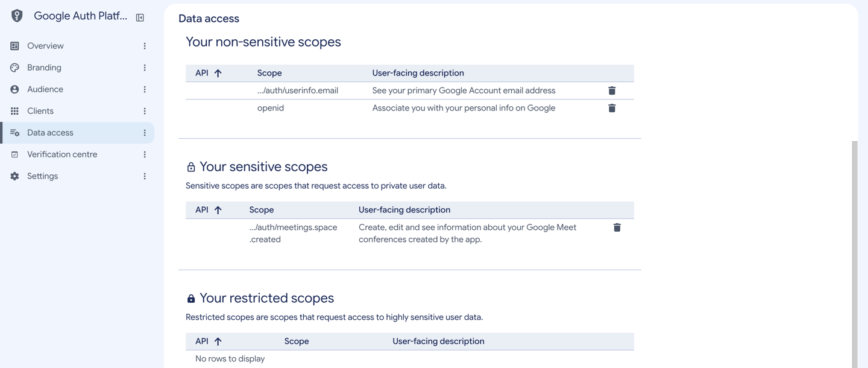This screenshot has width=868, height=368.
Task: Click the Google Auth Platform shield icon
Action: point(17,16)
